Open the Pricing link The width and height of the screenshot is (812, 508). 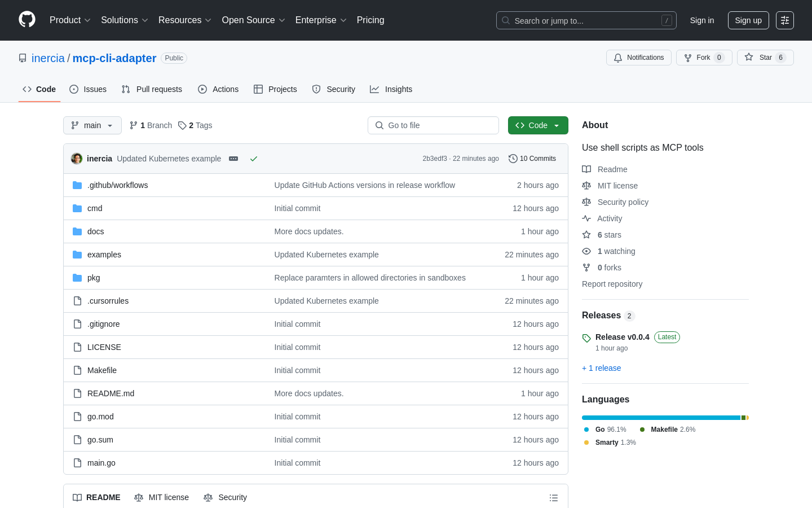pos(370,20)
